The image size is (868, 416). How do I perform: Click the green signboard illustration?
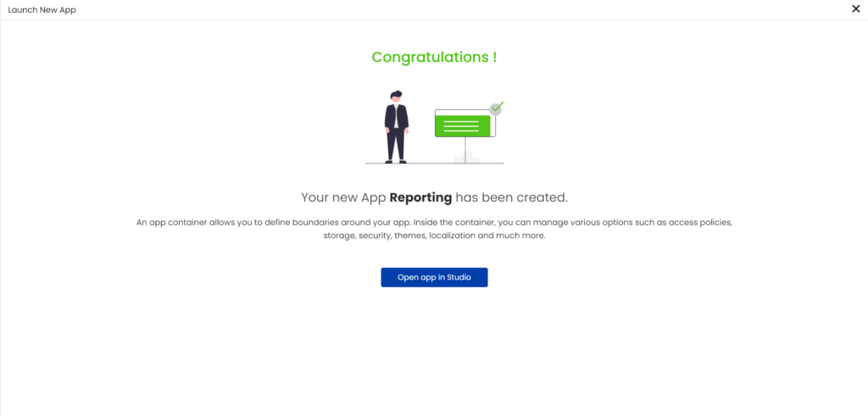(x=463, y=125)
